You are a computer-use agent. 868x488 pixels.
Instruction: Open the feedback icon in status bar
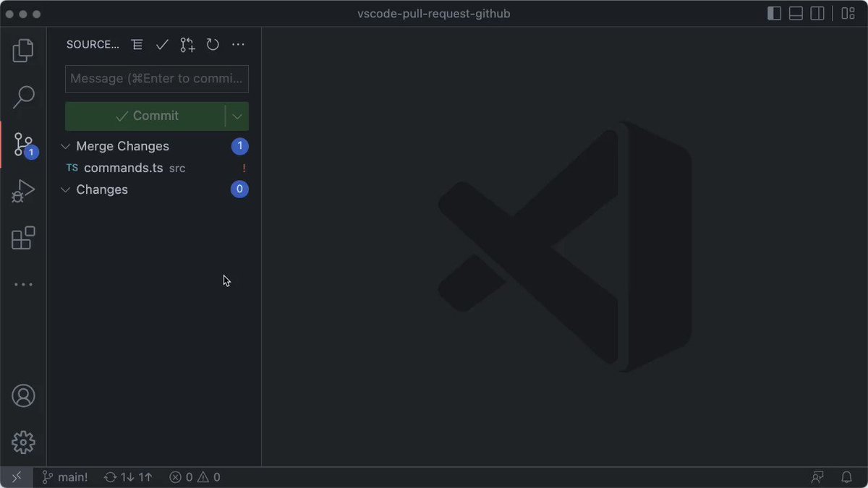click(x=817, y=477)
